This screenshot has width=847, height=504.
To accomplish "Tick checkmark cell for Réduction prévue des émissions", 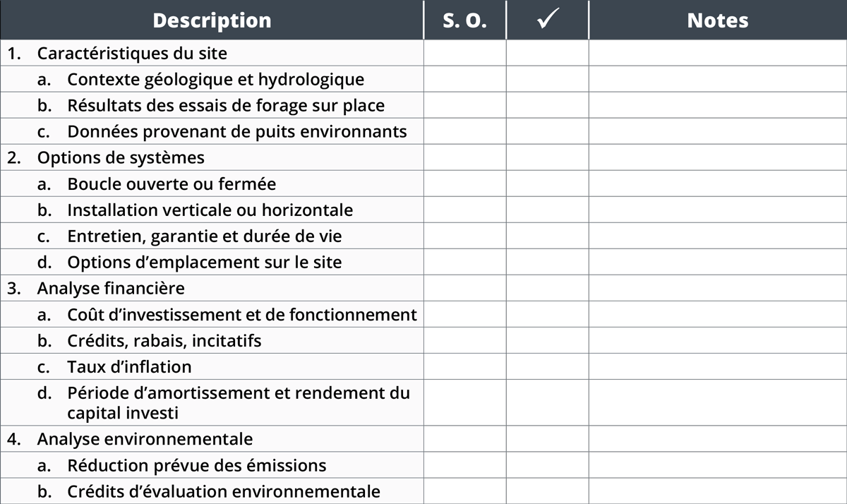I will coord(548,465).
